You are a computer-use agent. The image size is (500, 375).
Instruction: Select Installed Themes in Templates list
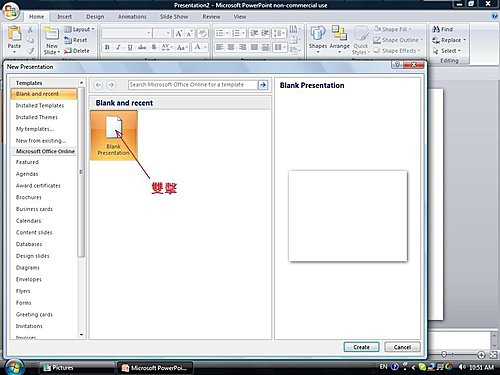[37, 117]
